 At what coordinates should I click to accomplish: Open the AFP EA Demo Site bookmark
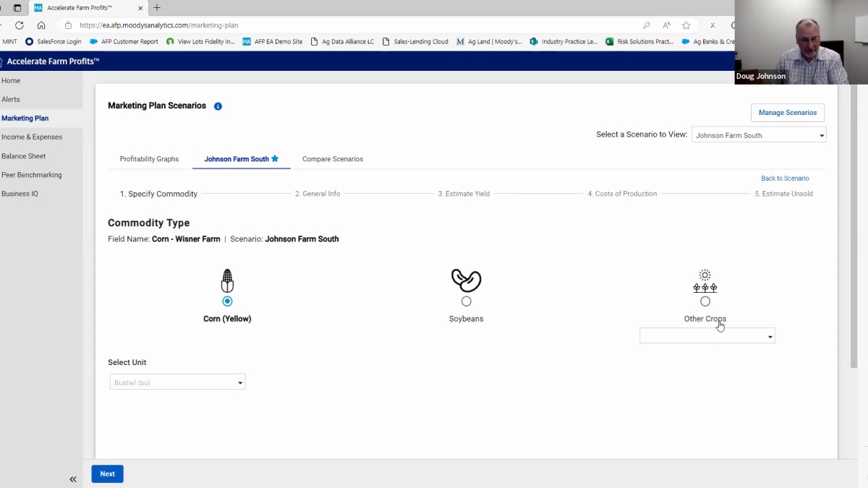[x=272, y=41]
